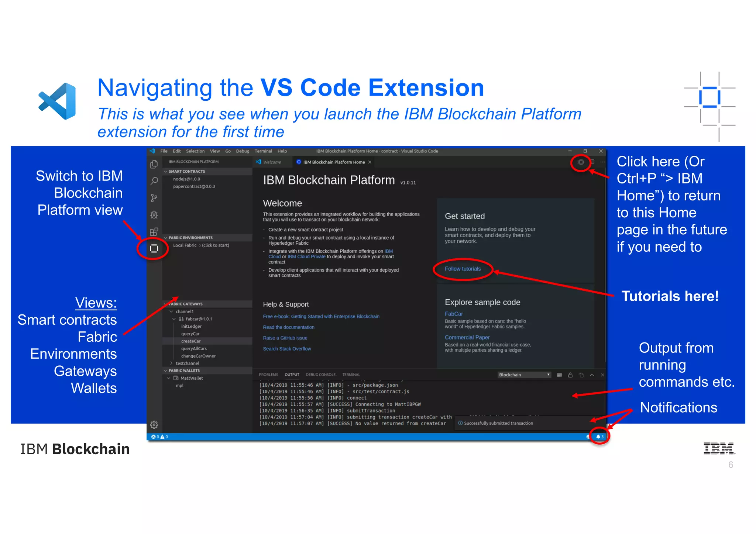Click the feedback smiley in status bar
The width and height of the screenshot is (756, 534).
tap(588, 437)
